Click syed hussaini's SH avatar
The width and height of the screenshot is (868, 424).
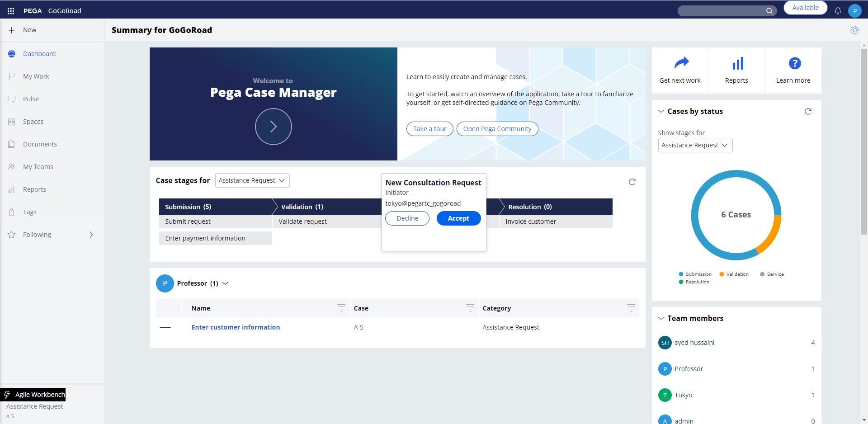665,343
